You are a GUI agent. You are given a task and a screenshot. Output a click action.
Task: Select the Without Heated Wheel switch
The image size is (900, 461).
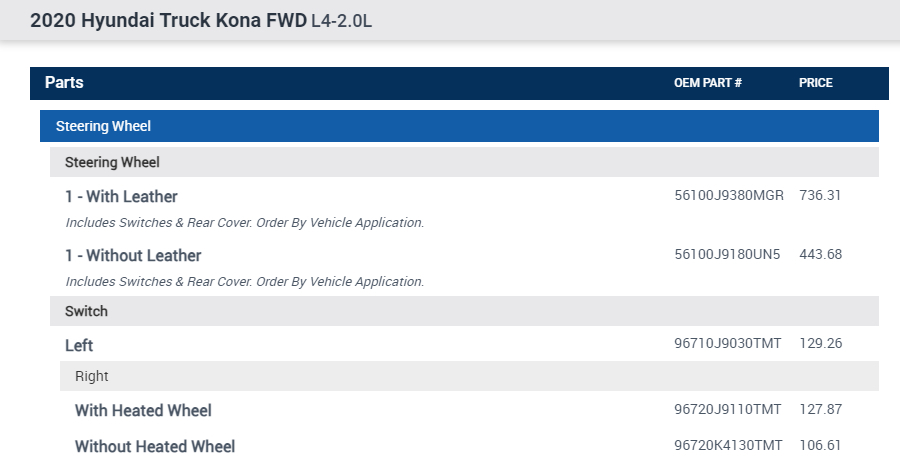[155, 446]
